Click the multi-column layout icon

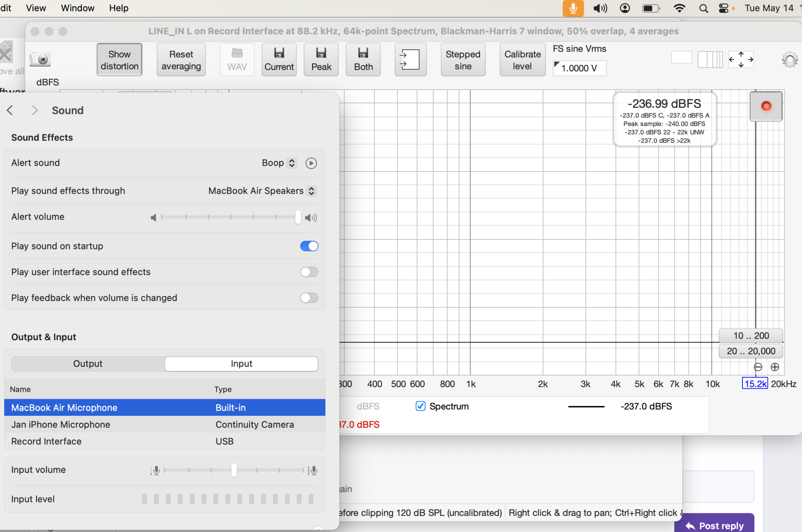click(710, 60)
